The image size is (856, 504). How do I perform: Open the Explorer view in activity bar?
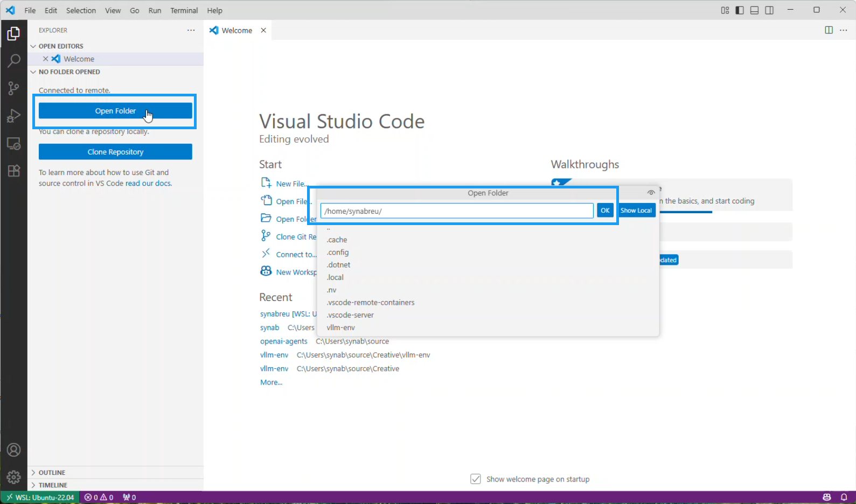[x=13, y=34]
